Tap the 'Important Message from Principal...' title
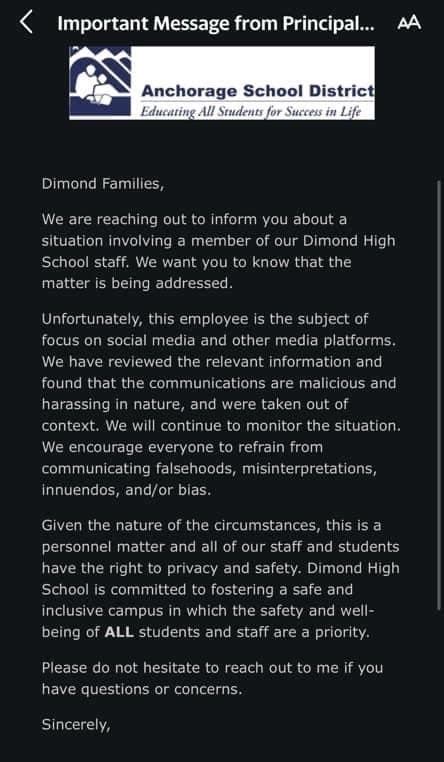Screen dimensions: 444x762 [216, 23]
